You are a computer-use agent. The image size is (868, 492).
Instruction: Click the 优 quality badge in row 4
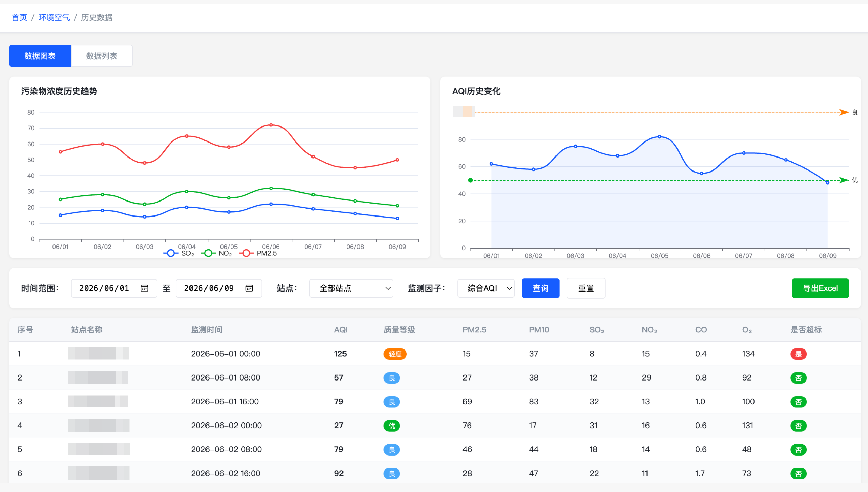tap(392, 426)
